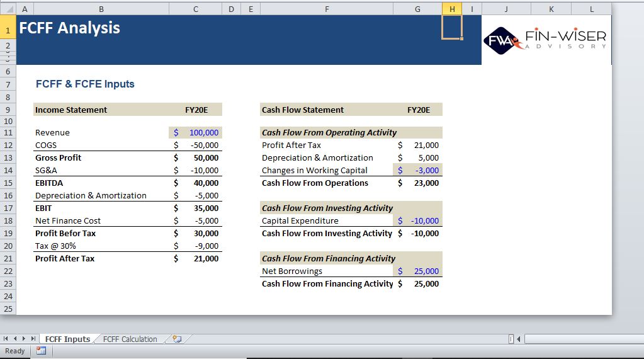Viewport: 644px width, 359px height.
Task: Select highlighted column H header
Action: pyautogui.click(x=452, y=9)
